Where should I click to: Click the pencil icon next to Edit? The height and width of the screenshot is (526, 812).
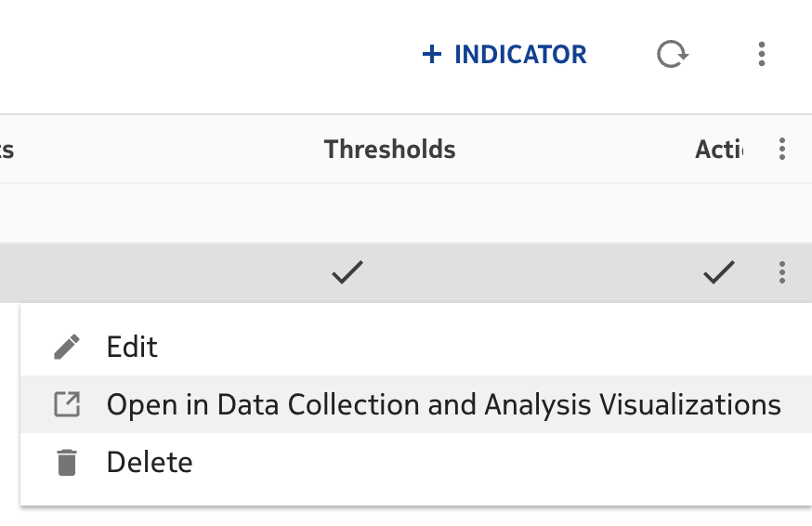[x=67, y=348]
